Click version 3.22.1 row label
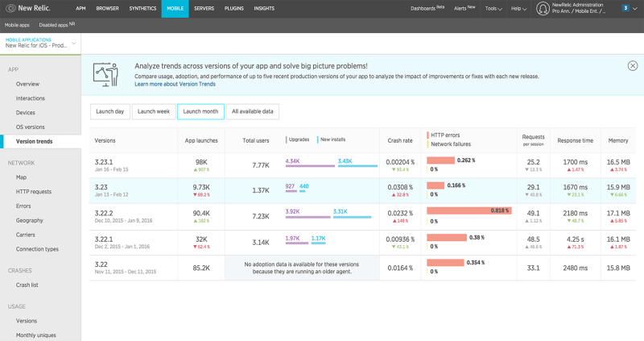The height and width of the screenshot is (341, 644). 104,239
